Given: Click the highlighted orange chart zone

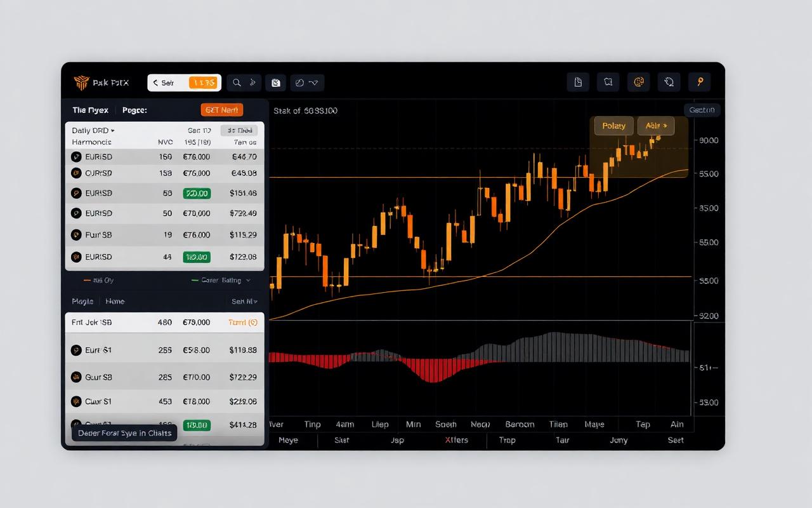Looking at the screenshot, I should point(639,147).
